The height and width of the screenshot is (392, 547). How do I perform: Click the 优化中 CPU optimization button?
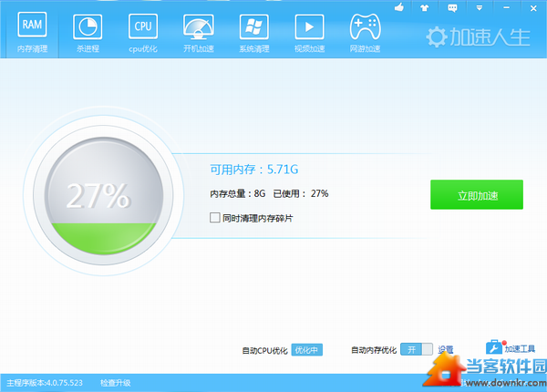[x=306, y=350]
